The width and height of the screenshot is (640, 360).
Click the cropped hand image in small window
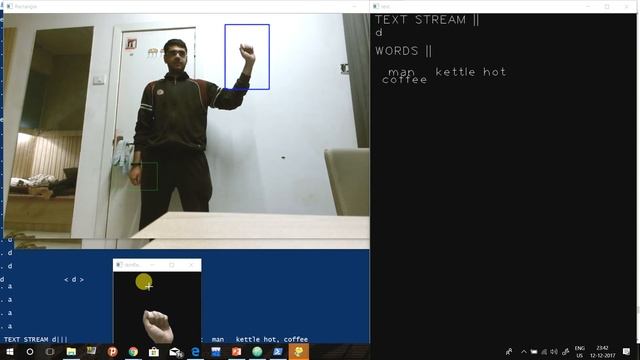pyautogui.click(x=159, y=327)
